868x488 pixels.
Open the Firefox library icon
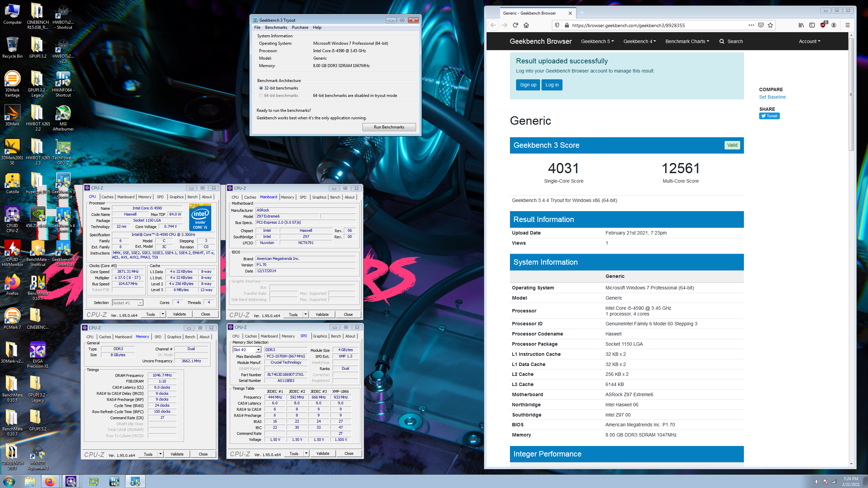[801, 25]
